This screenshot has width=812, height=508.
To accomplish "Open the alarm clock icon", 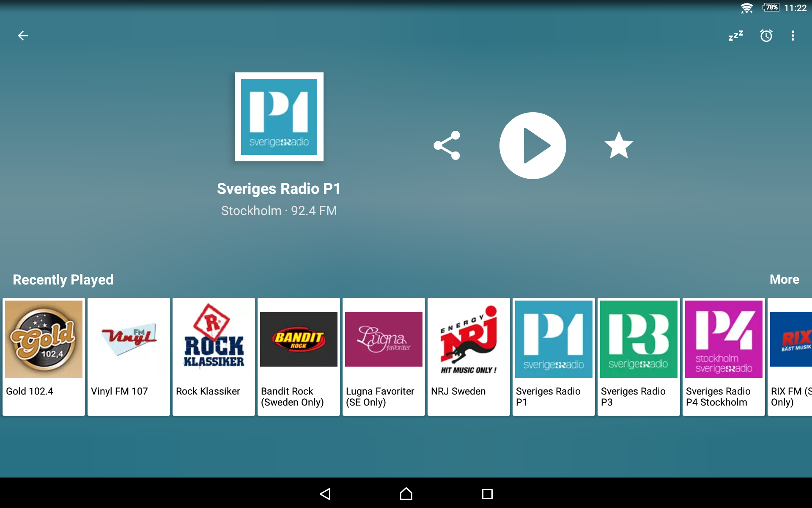I will click(x=766, y=36).
